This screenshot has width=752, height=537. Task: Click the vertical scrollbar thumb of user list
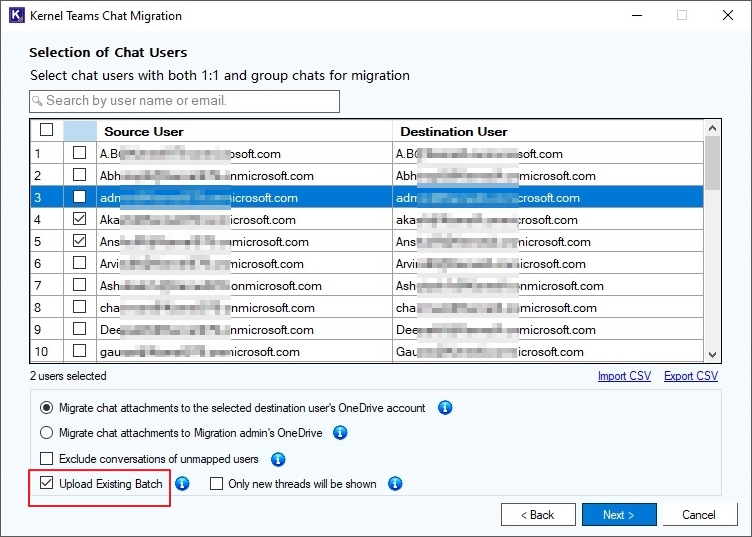[712, 163]
